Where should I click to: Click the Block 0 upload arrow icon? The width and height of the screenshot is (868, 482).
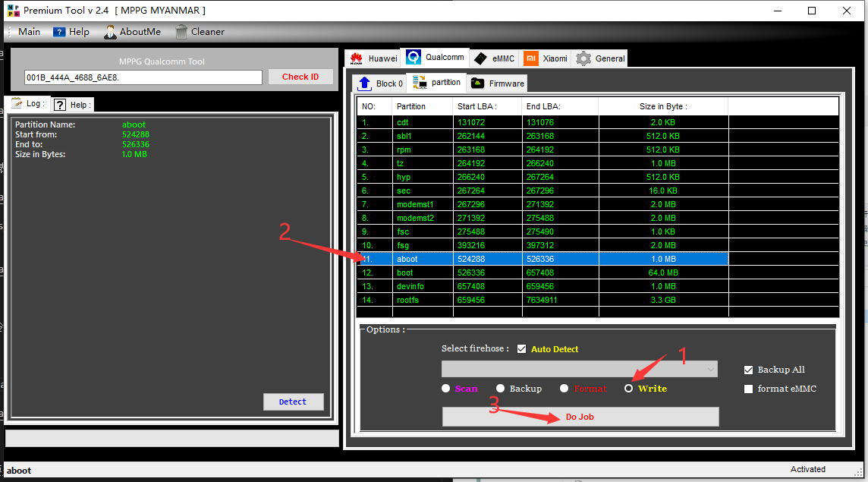364,83
